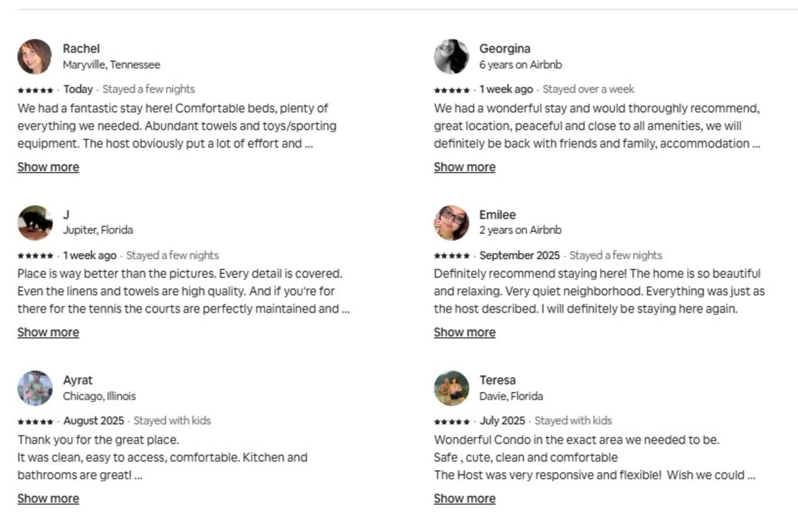
Task: Click Ayrat's profile photo
Action: click(34, 388)
